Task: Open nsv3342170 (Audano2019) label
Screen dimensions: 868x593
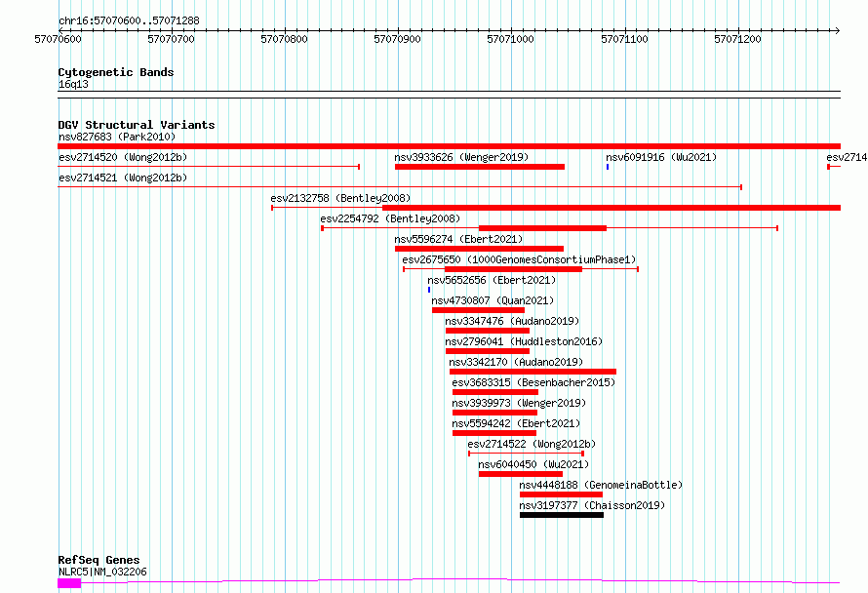Action: click(516, 362)
